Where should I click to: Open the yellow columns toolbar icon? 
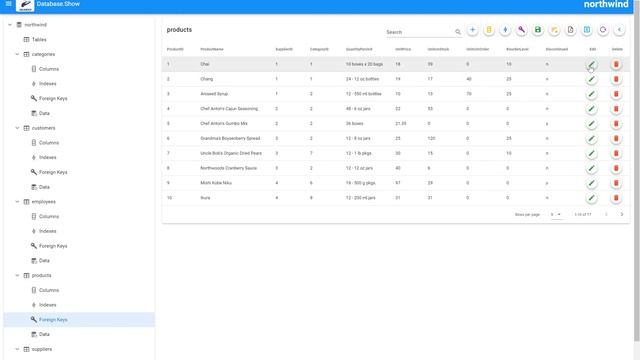(x=489, y=30)
